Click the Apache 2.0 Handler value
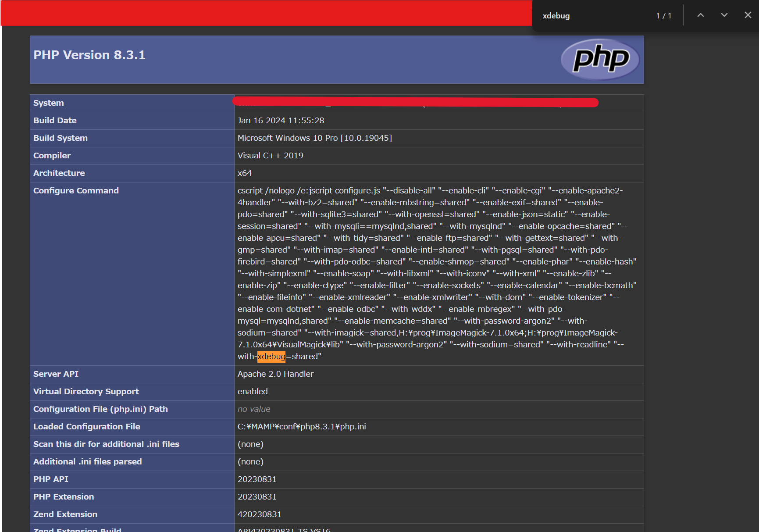This screenshot has height=532, width=759. (x=275, y=374)
